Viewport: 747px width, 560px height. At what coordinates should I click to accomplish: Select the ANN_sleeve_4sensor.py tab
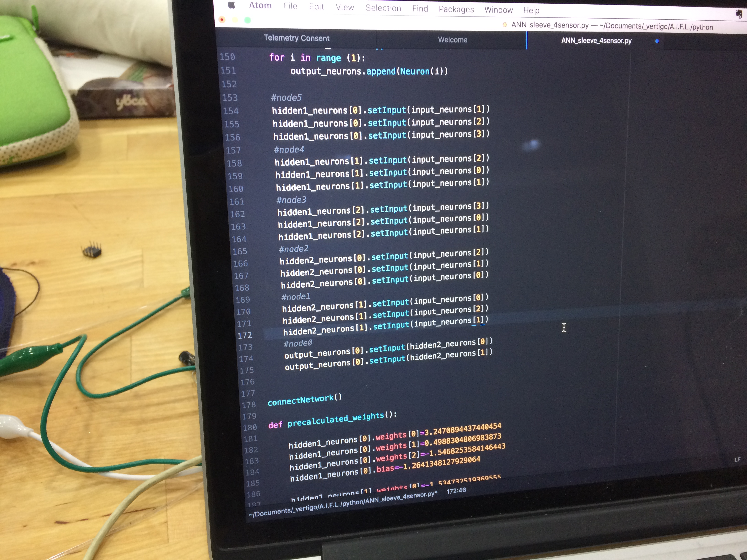point(596,41)
